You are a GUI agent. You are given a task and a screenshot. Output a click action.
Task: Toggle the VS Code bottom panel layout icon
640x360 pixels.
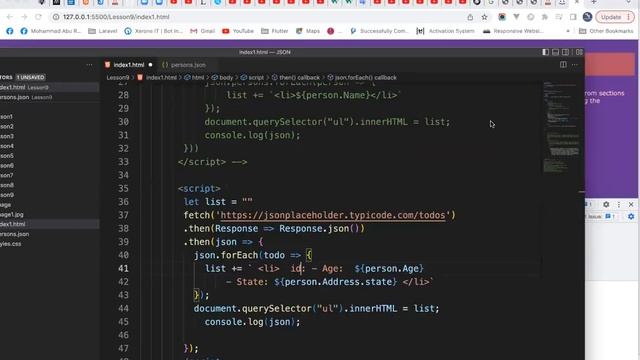pyautogui.click(x=556, y=52)
